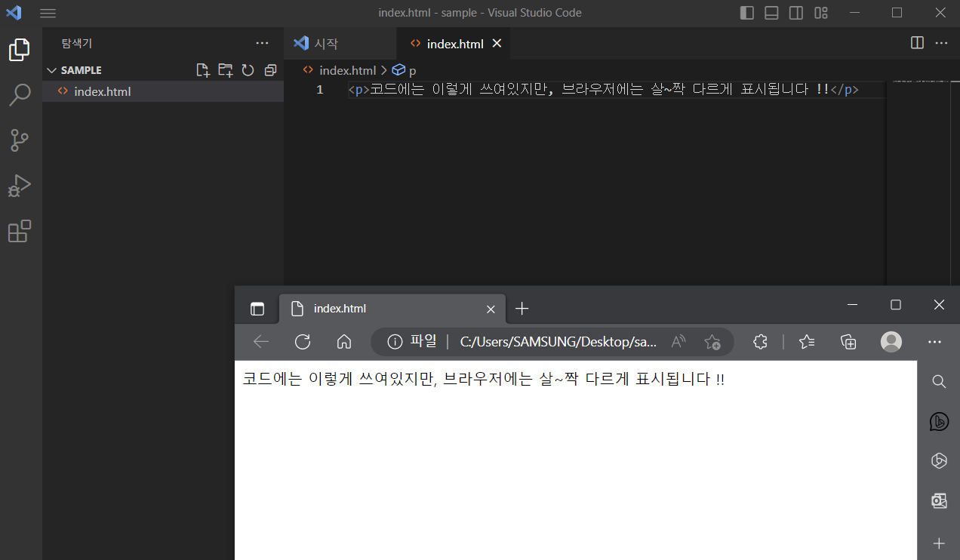The width and height of the screenshot is (960, 560).
Task: Split the VS Code editor right
Action: tap(917, 43)
